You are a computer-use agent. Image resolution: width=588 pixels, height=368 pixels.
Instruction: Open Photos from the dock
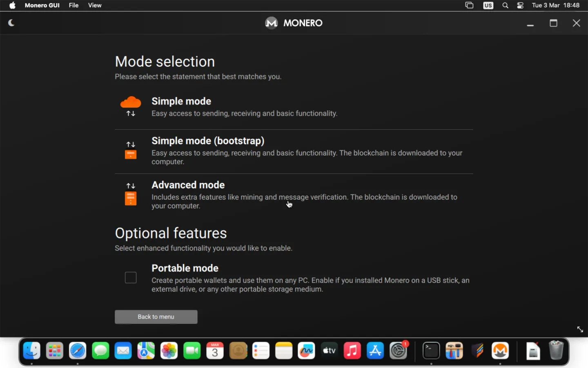tap(169, 351)
